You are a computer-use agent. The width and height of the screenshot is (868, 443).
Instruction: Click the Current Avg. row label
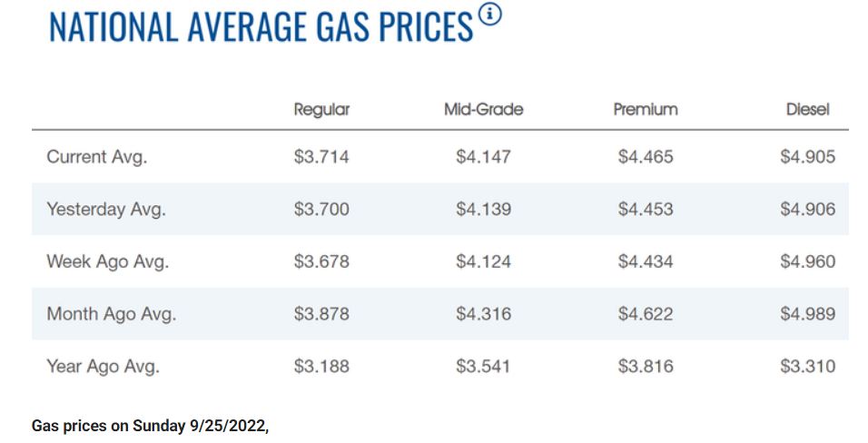click(97, 157)
